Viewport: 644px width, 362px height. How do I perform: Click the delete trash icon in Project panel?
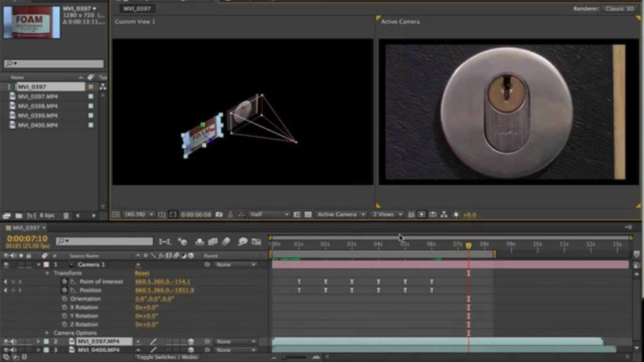click(x=66, y=216)
